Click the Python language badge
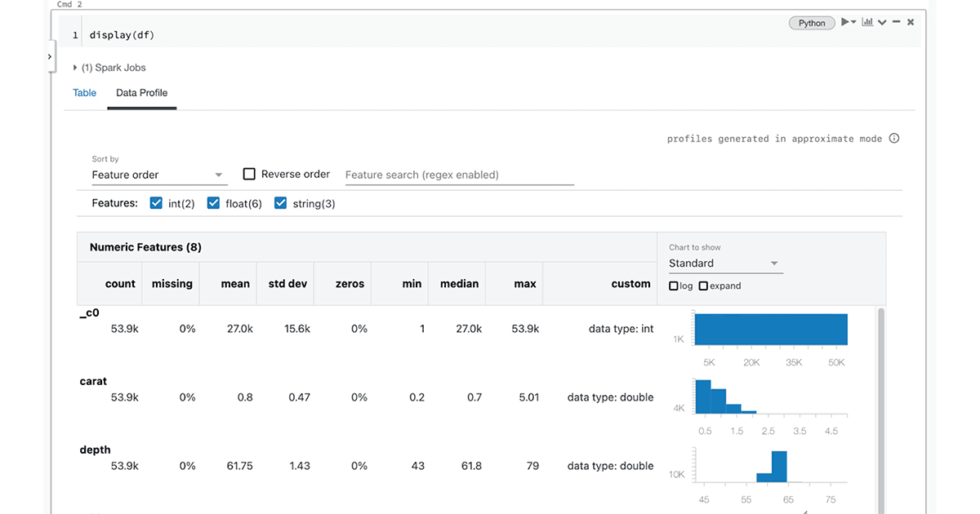Viewport: 980px width, 514px height. click(812, 23)
